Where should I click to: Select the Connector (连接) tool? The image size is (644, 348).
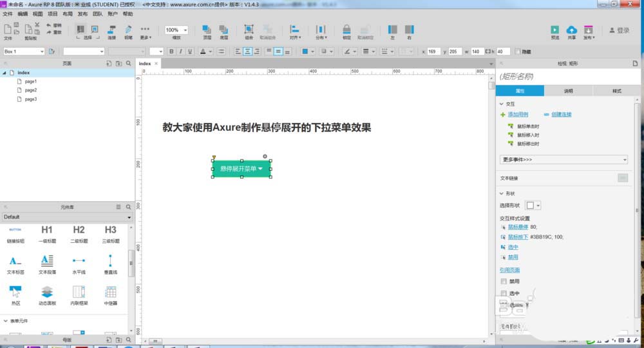click(x=111, y=32)
